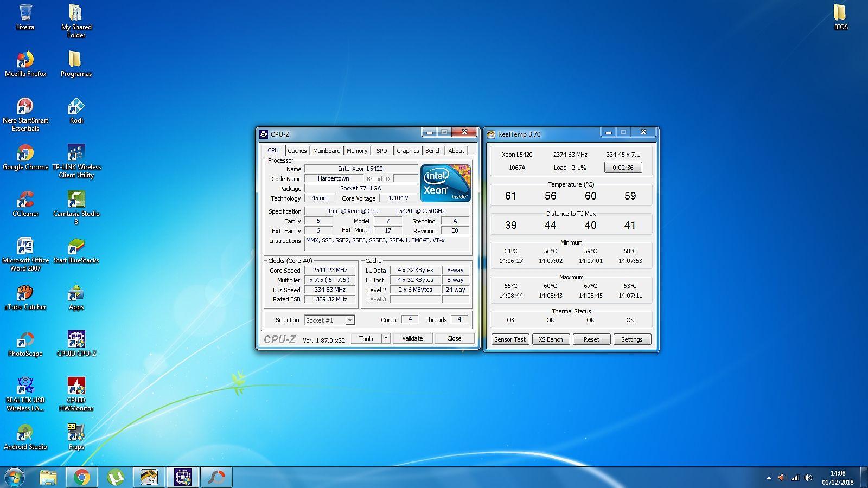Open the Lixeira recycle bin icon
The width and height of the screenshot is (868, 488).
25,17
